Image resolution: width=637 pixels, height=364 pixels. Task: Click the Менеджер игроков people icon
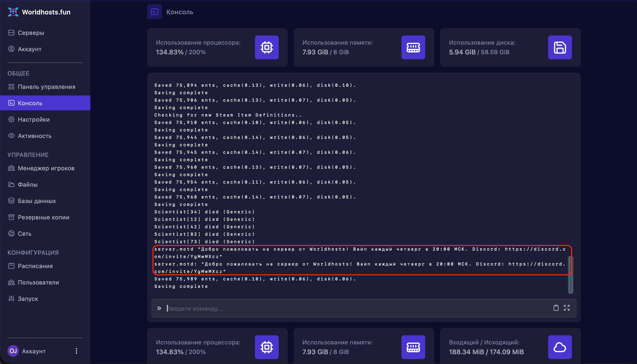(11, 168)
